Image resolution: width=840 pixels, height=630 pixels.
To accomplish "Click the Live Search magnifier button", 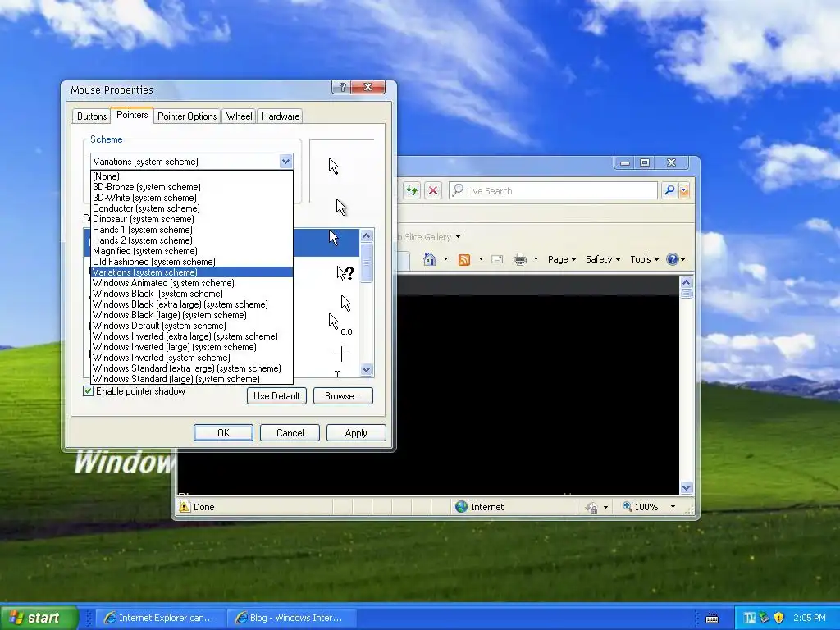I will coord(669,190).
